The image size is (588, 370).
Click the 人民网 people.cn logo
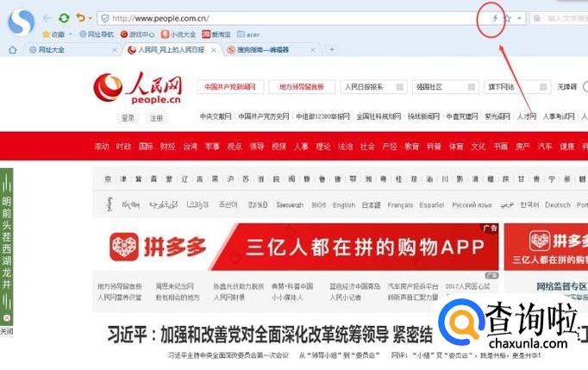coord(138,88)
